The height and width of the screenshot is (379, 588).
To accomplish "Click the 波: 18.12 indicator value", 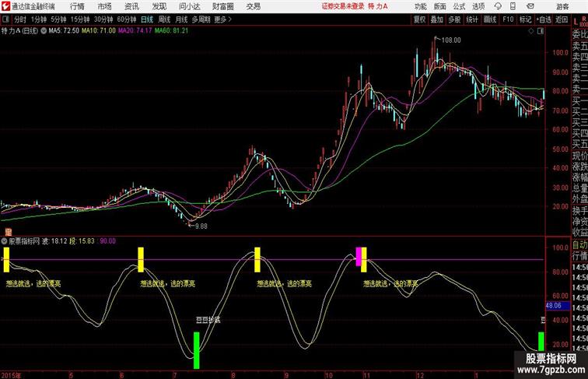I will (54, 241).
